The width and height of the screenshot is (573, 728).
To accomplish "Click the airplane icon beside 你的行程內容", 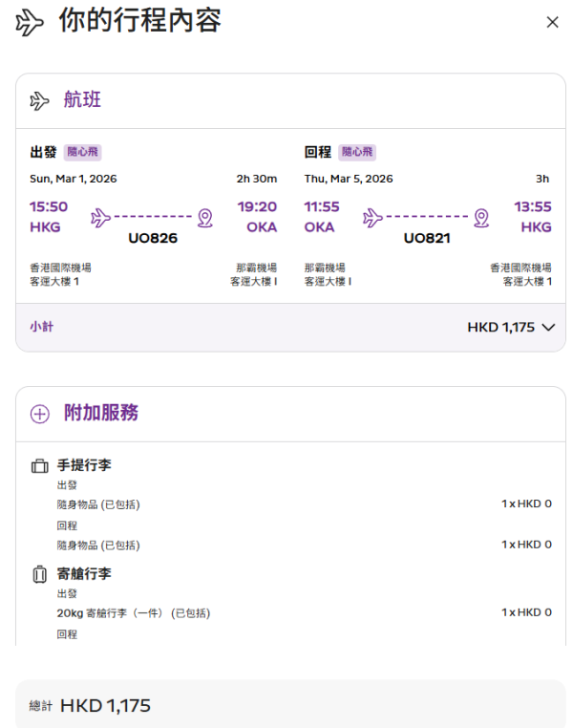I will tap(30, 23).
